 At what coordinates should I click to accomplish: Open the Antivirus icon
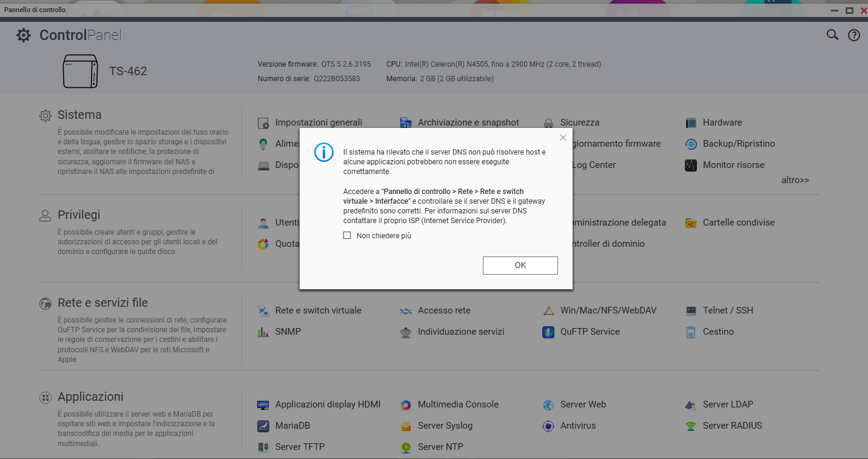548,426
